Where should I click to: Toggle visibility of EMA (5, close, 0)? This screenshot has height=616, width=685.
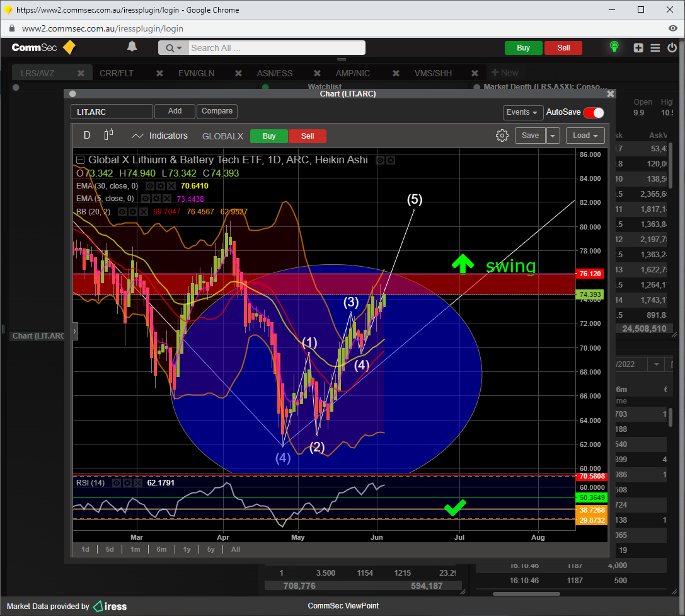click(x=145, y=199)
